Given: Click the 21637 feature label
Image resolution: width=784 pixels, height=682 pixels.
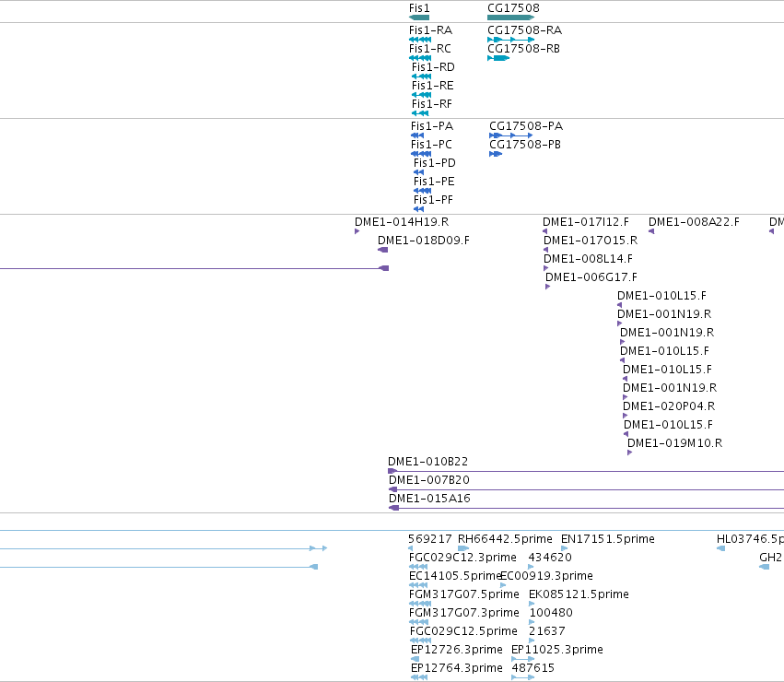Looking at the screenshot, I should tap(547, 632).
